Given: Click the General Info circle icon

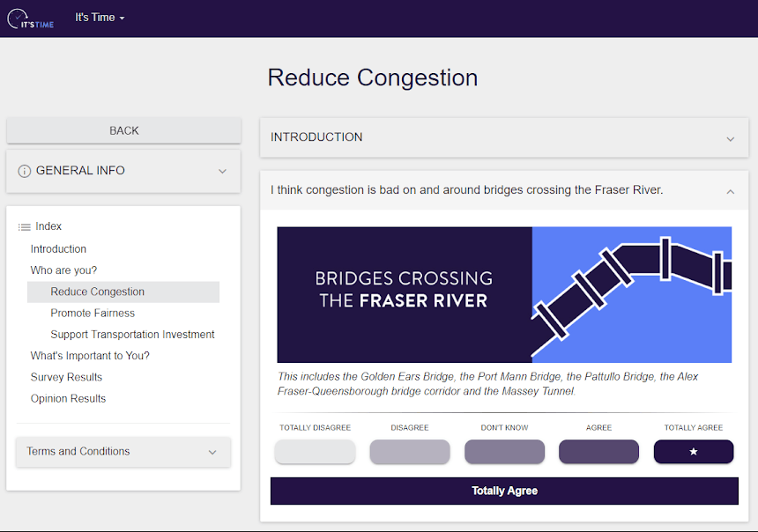Looking at the screenshot, I should [25, 171].
